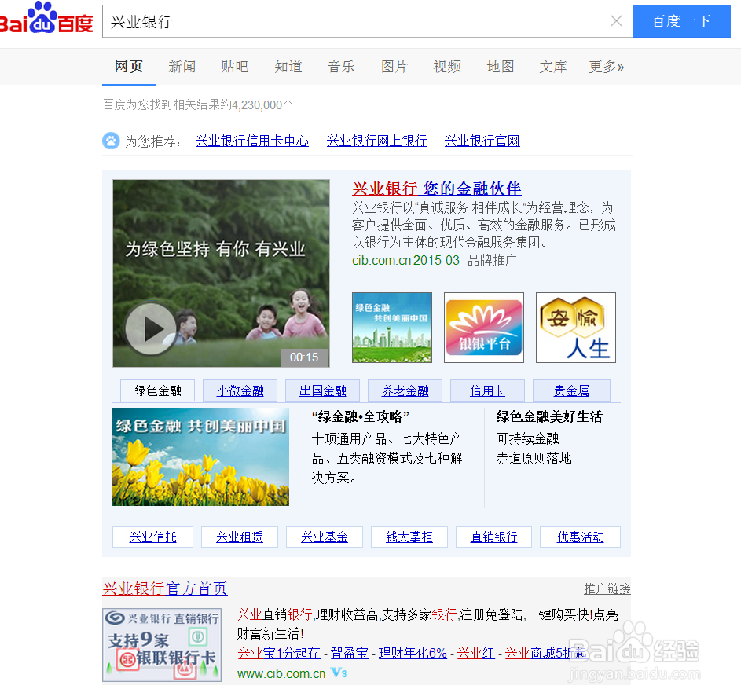Click the V3 verification badge icon

coord(339,673)
